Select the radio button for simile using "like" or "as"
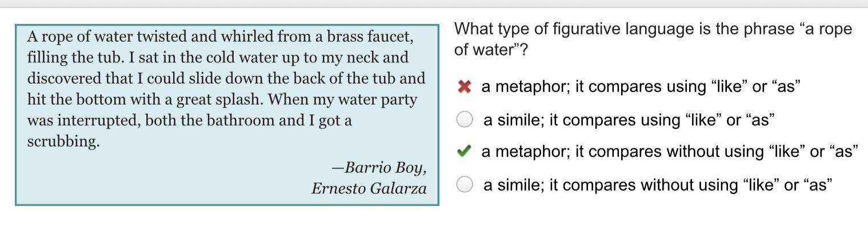This screenshot has width=868, height=237. tap(465, 120)
